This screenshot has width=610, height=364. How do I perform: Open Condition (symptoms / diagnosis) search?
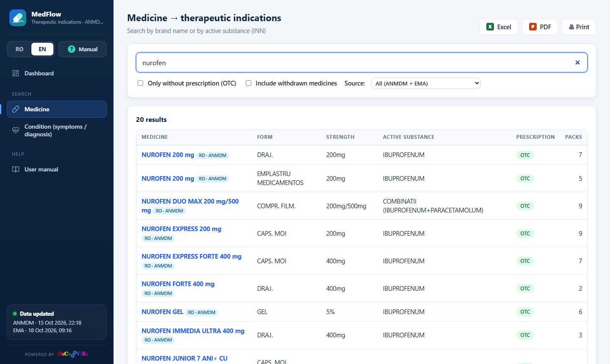(x=57, y=130)
